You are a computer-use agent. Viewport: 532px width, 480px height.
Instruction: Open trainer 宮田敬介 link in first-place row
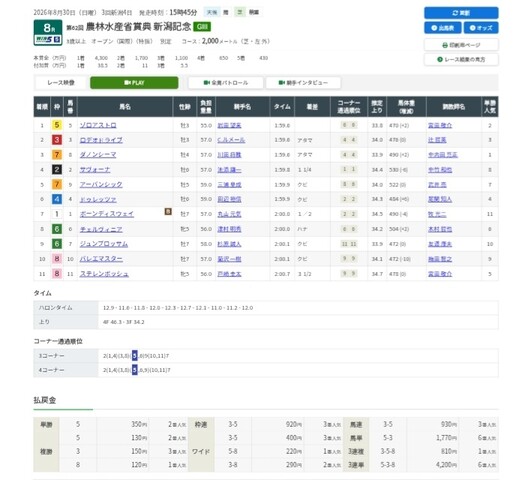(440, 125)
